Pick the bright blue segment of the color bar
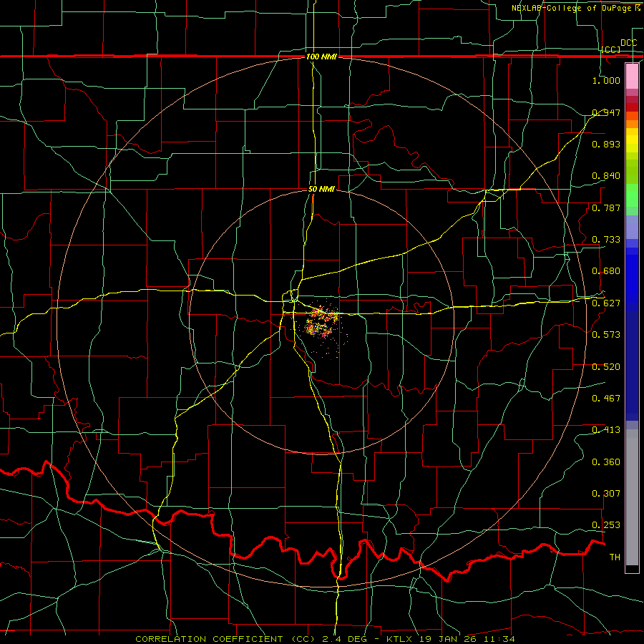The width and height of the screenshot is (644, 644). click(x=632, y=279)
